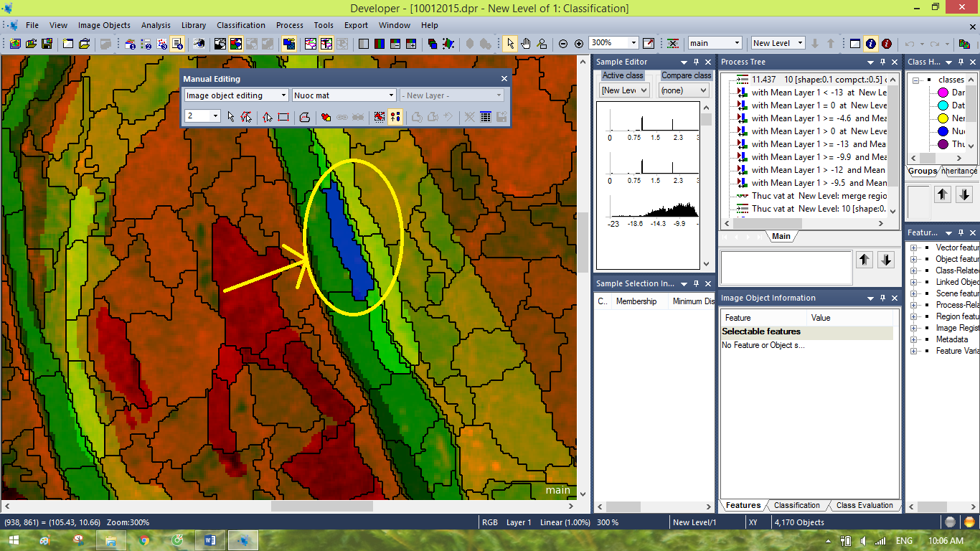Click the zoom to window icon
Screen dimensions: 980x551
point(649,43)
